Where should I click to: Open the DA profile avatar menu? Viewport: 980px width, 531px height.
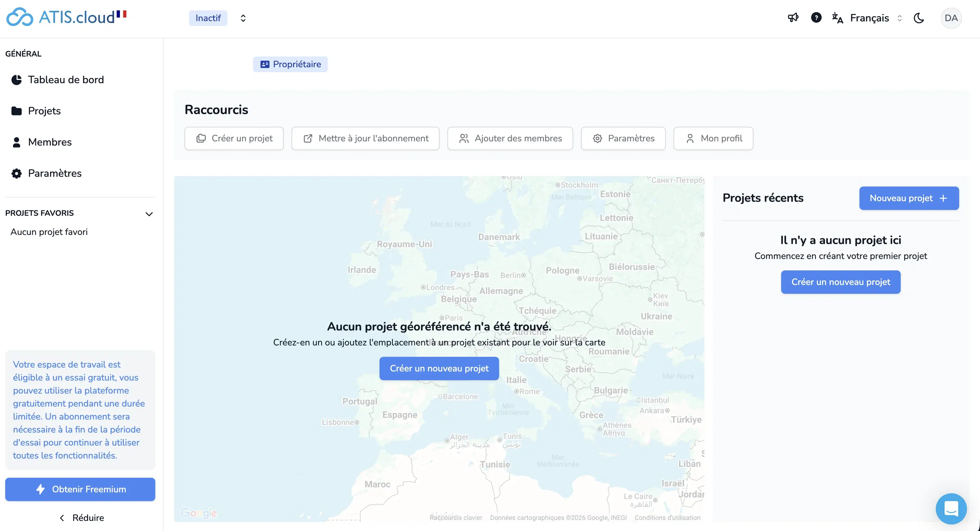pos(951,18)
